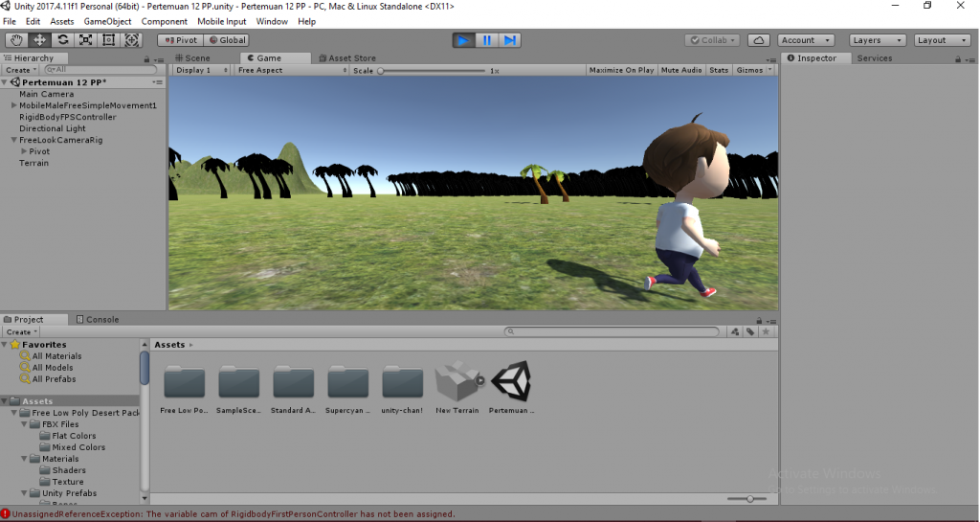Lock the Hierarchy panel
Viewport: 980px width, 522px height.
click(146, 58)
